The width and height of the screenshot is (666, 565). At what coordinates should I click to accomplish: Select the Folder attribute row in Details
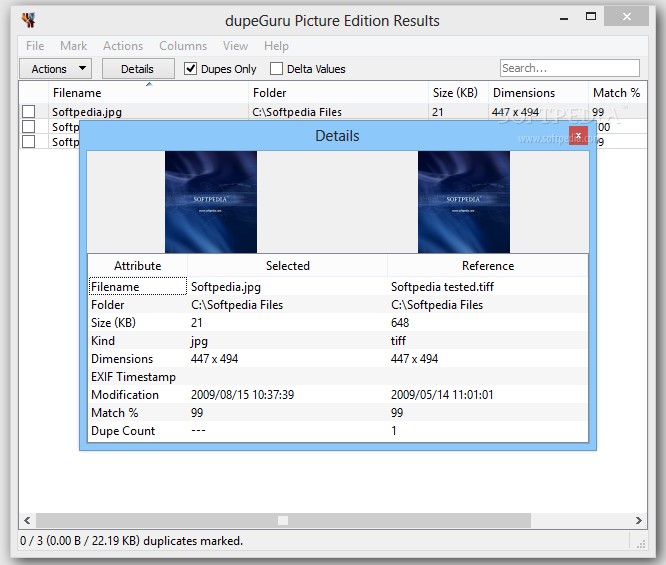[338, 305]
